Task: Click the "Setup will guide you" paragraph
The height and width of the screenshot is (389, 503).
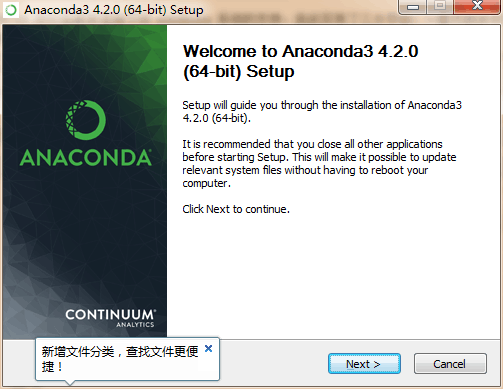Action: coord(322,111)
